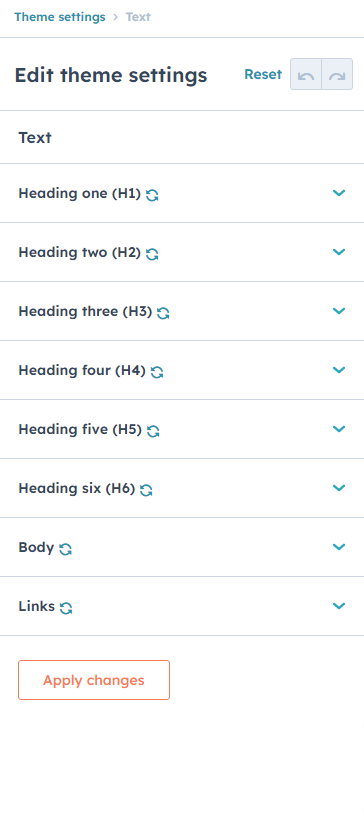Click the sync icon beside Heading two (H2)
This screenshot has height=832, width=364.
(x=152, y=254)
